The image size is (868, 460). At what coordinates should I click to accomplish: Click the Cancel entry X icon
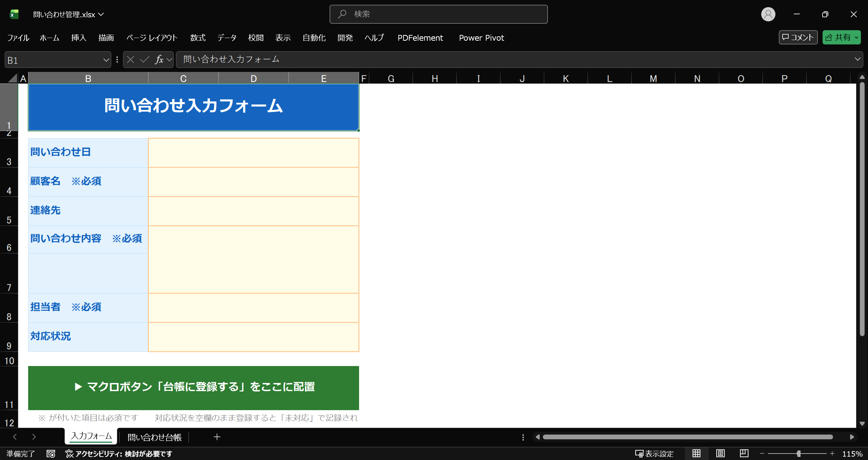[131, 60]
